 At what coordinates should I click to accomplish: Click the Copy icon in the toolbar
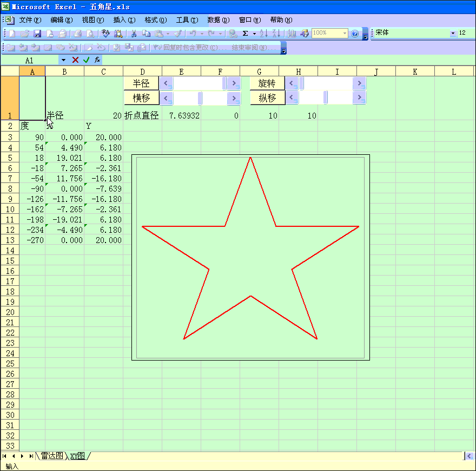pyautogui.click(x=146, y=34)
